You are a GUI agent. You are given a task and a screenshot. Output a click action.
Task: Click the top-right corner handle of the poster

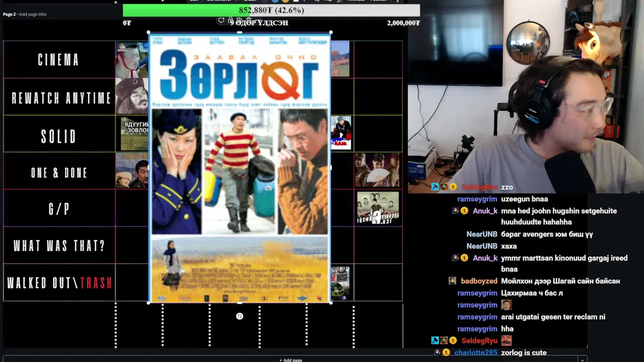coord(330,33)
